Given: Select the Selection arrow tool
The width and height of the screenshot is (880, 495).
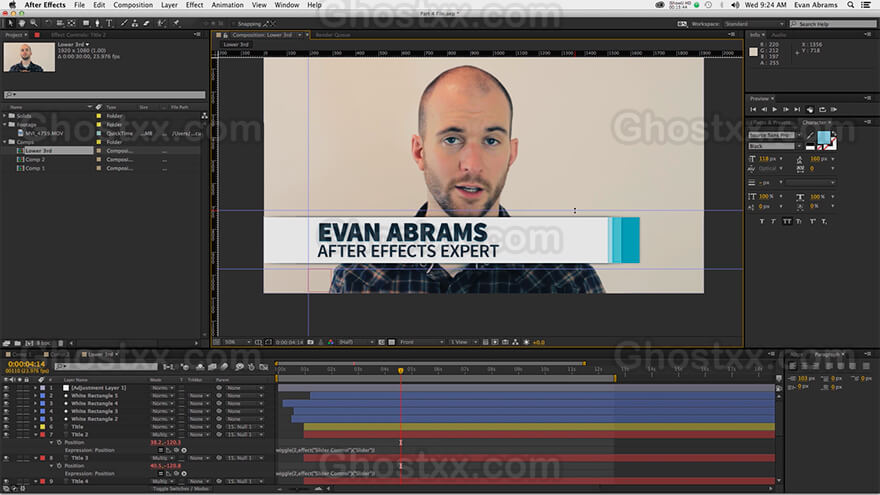Looking at the screenshot, I should (11, 23).
